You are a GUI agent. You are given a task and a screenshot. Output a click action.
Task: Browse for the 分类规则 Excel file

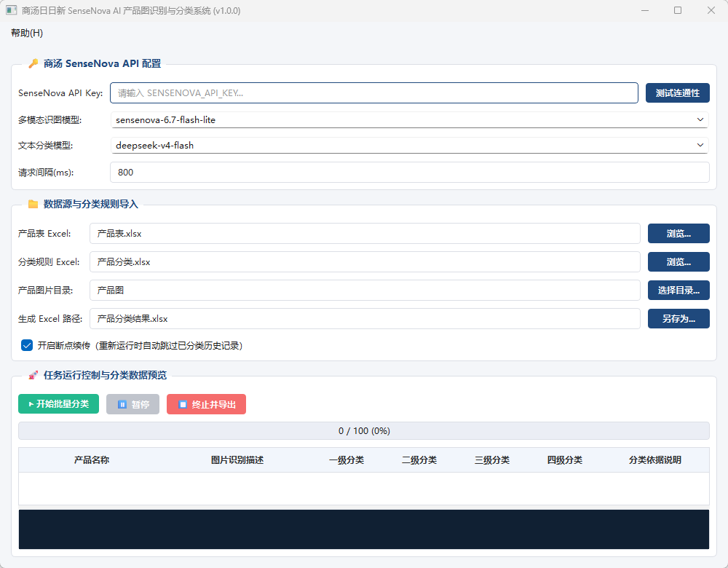tap(678, 262)
